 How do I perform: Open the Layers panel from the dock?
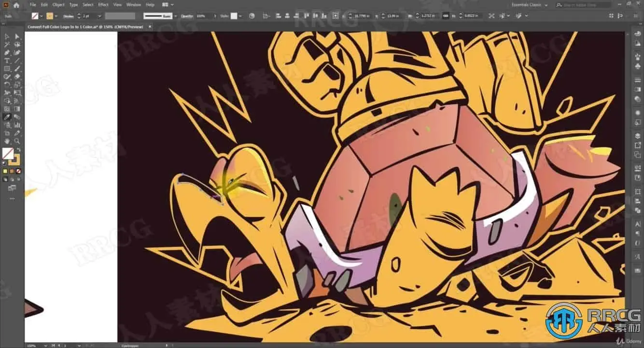(x=637, y=136)
